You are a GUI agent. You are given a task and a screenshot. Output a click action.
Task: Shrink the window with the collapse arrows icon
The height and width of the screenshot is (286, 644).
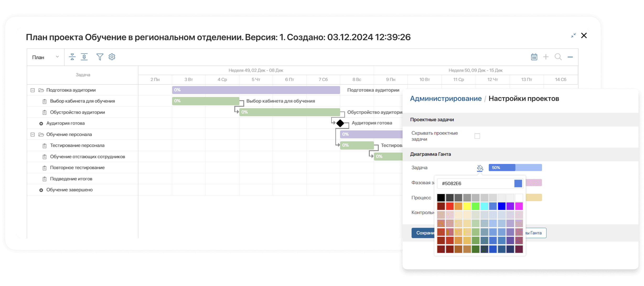pyautogui.click(x=573, y=35)
